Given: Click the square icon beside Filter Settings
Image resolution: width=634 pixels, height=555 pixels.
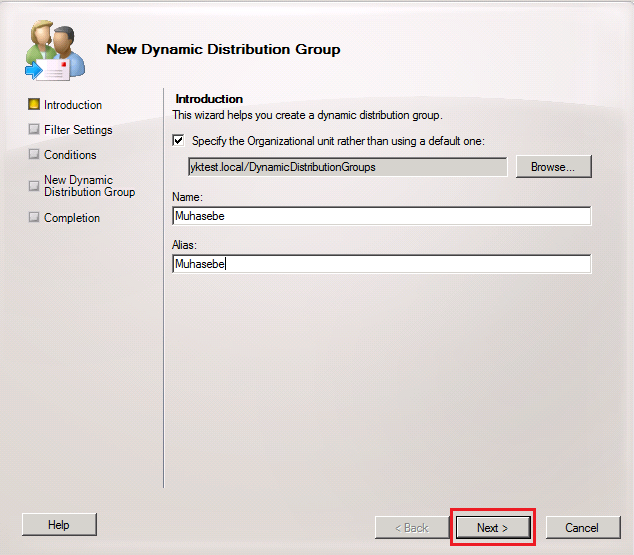Looking at the screenshot, I should click(34, 130).
